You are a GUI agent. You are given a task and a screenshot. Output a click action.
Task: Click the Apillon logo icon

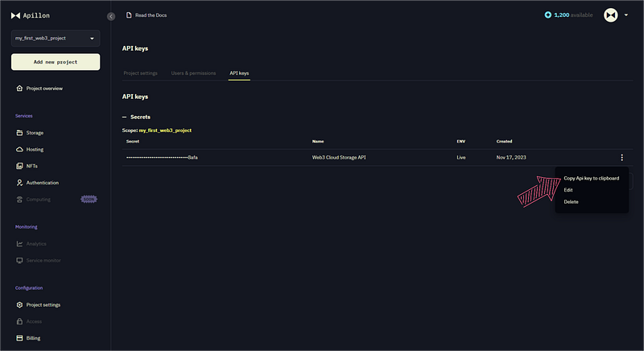[x=15, y=15]
